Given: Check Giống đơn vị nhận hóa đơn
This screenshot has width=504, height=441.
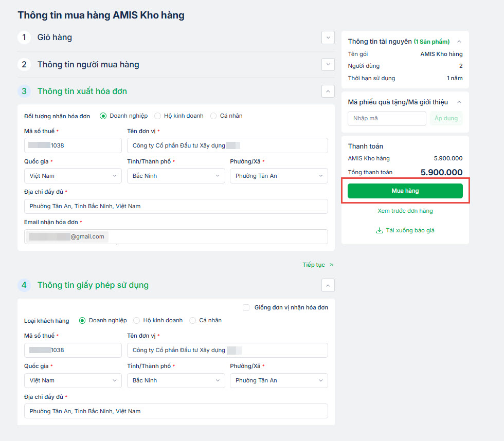Looking at the screenshot, I should pyautogui.click(x=246, y=307).
